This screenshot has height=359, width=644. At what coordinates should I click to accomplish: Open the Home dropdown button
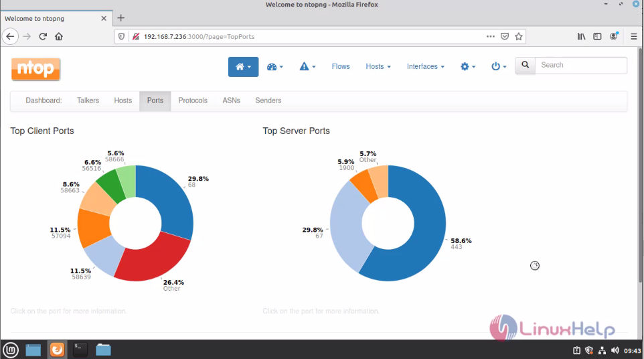[243, 66]
